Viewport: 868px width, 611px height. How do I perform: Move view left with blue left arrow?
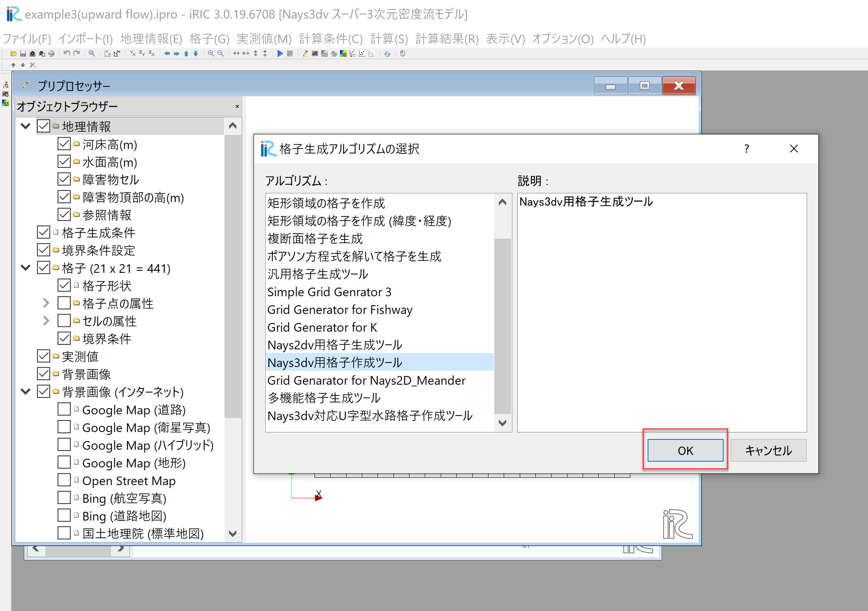(167, 53)
